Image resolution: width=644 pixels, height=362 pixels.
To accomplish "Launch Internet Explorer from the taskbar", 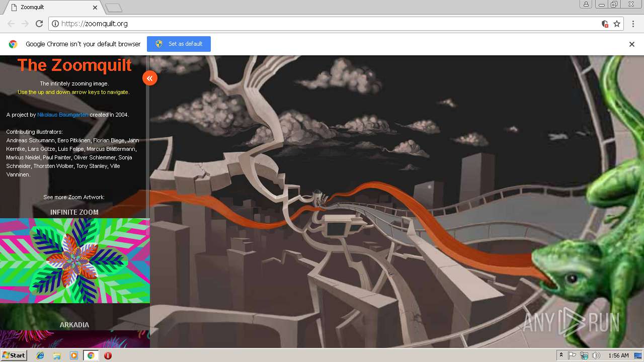I will tap(40, 355).
